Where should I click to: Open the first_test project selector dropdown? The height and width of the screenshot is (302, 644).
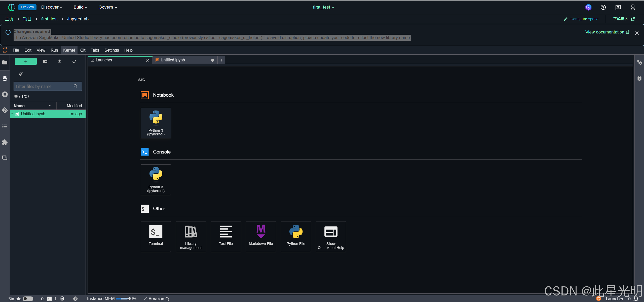[x=323, y=7]
